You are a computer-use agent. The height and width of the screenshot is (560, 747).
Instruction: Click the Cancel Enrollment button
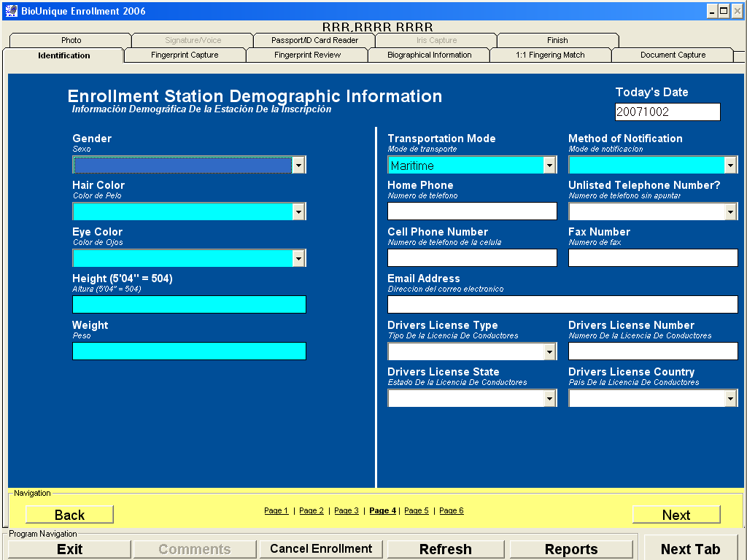pyautogui.click(x=321, y=549)
